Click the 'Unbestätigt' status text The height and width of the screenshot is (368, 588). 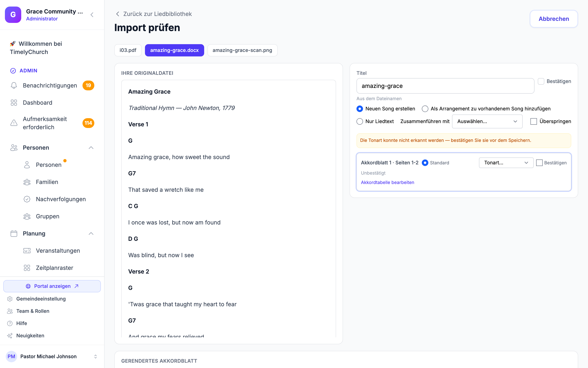point(373,173)
